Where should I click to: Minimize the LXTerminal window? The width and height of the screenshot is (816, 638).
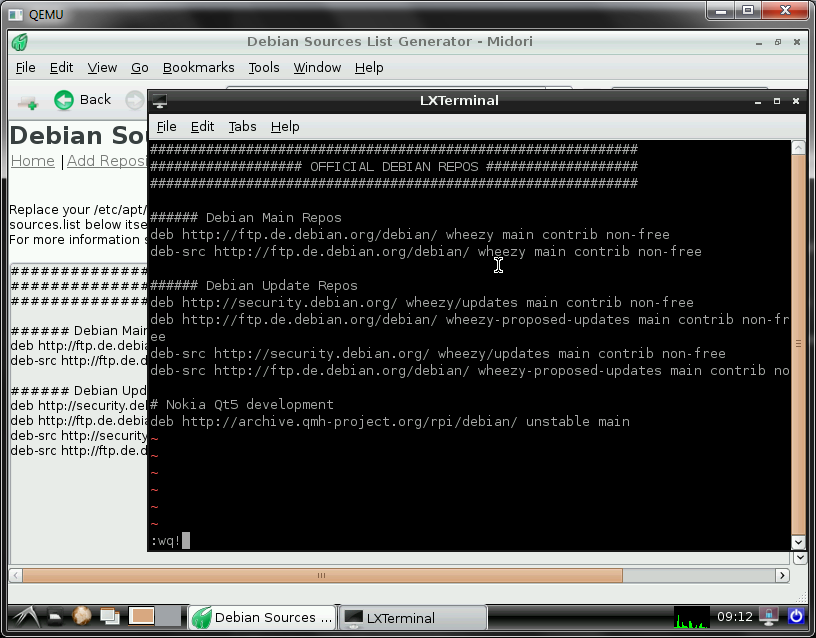758,101
